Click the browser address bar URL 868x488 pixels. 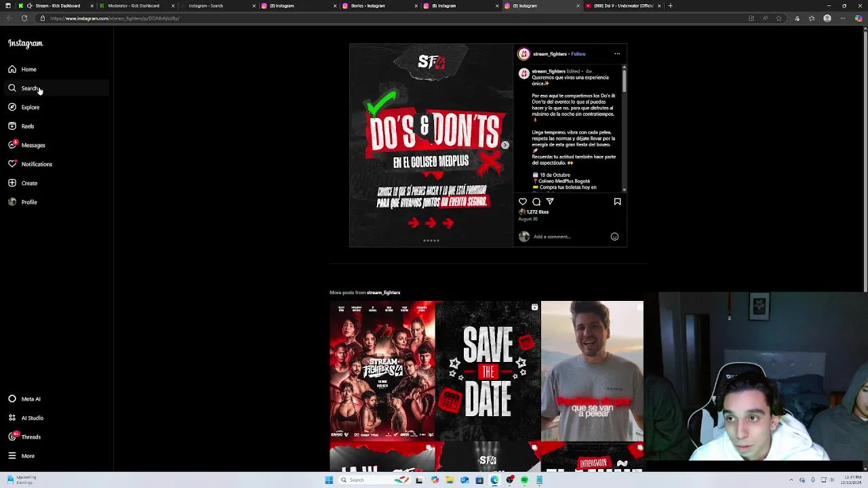coord(115,18)
